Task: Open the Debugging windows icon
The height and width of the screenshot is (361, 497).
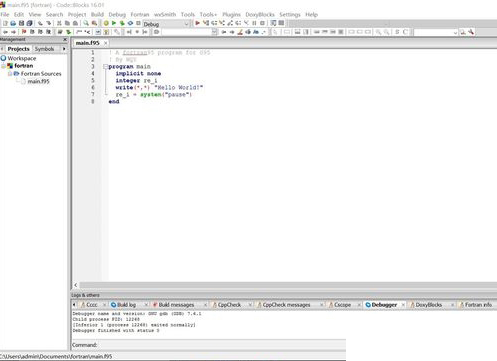Action: click(273, 23)
